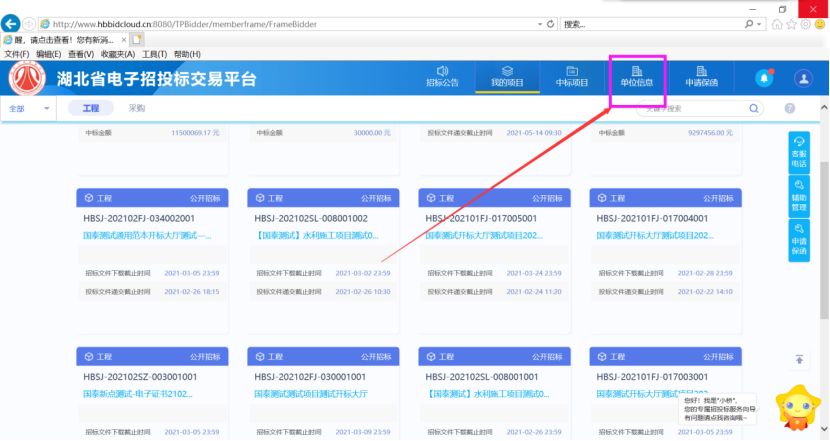Select the 工程 tab
The image size is (830, 441).
click(x=91, y=108)
